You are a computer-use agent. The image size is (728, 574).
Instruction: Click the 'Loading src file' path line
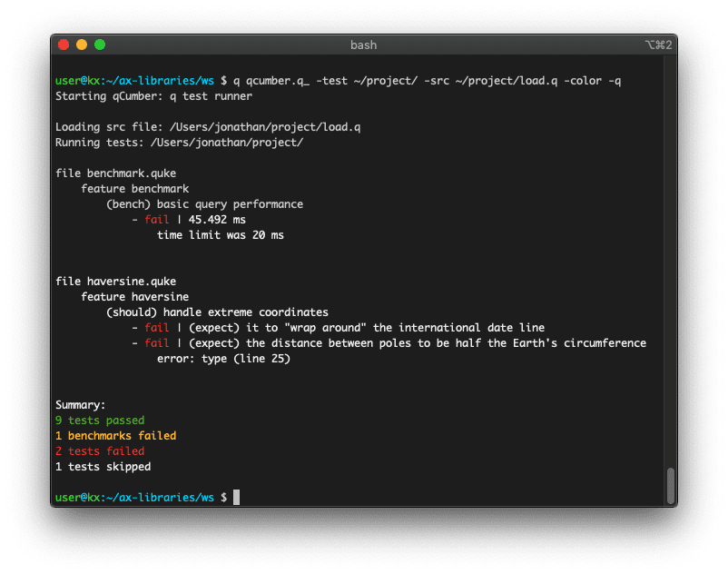click(208, 127)
